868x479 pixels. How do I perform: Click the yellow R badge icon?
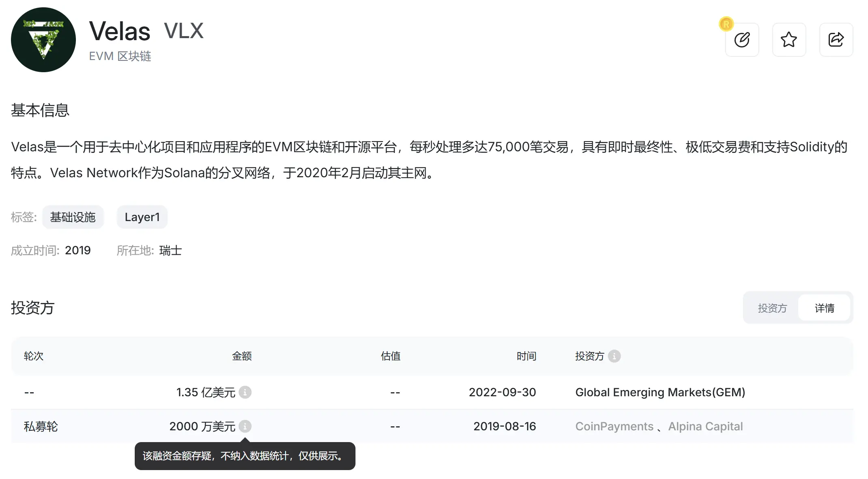pos(726,24)
